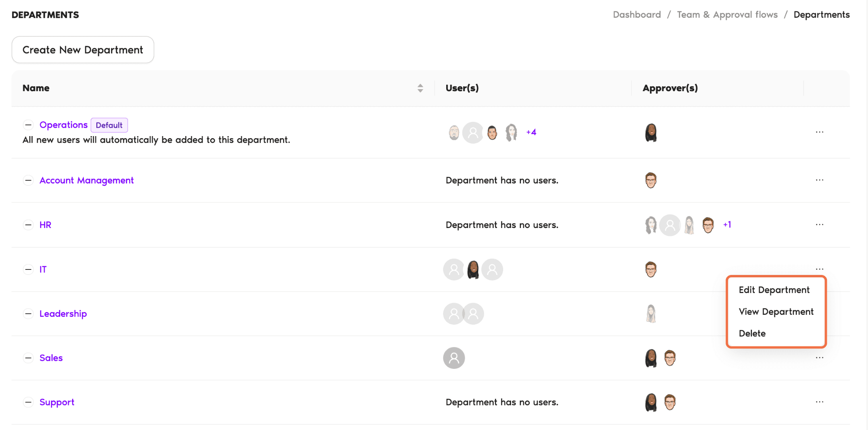This screenshot has height=430, width=868.
Task: Click the dark-haired avatar among IT users
Action: click(473, 270)
